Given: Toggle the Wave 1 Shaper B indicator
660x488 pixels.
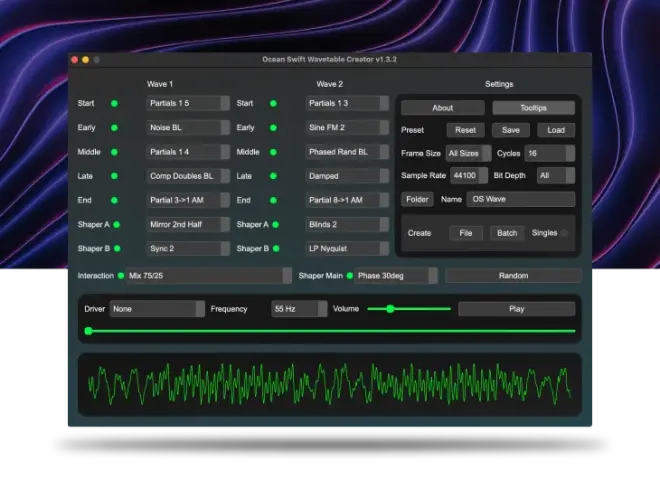Looking at the screenshot, I should (x=117, y=249).
